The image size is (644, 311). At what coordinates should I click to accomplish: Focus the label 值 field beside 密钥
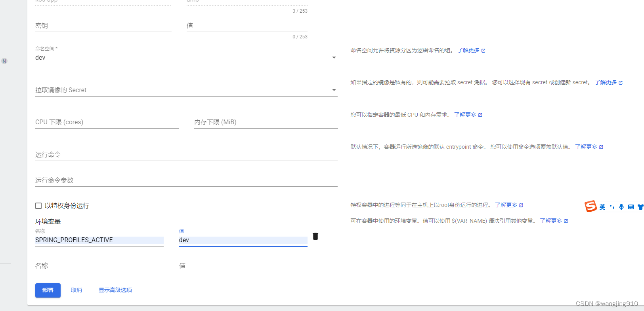[x=247, y=26]
